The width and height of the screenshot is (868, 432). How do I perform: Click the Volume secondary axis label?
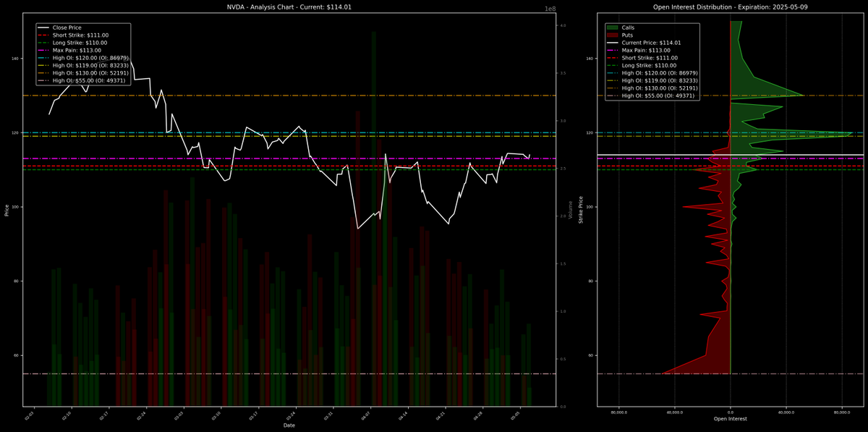[570, 210]
